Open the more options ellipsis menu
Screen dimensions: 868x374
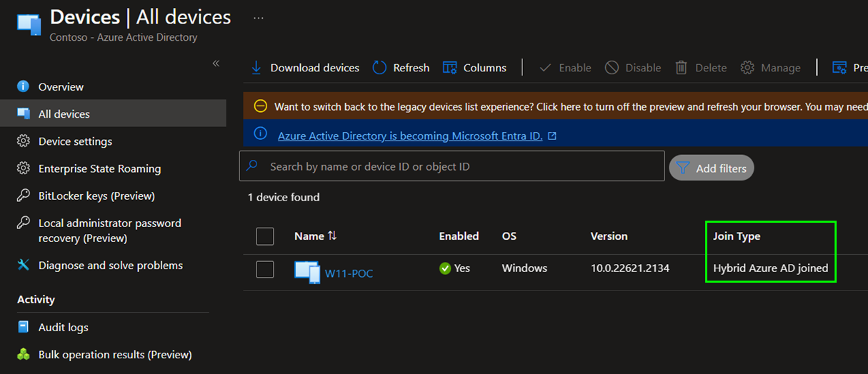(259, 18)
